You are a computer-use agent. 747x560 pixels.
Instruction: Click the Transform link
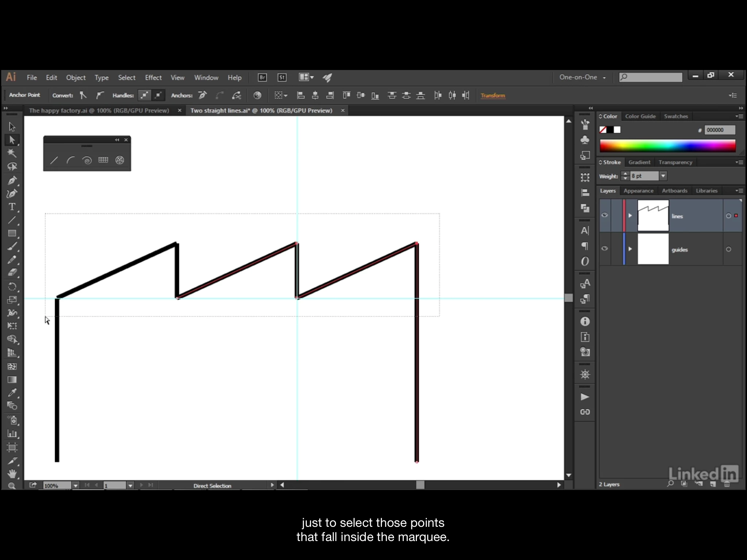492,96
